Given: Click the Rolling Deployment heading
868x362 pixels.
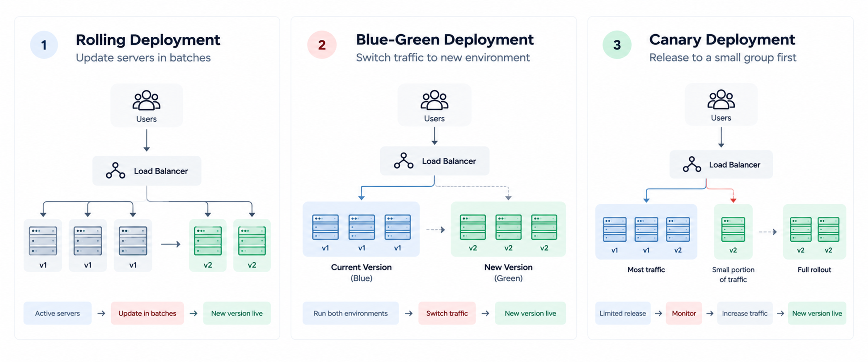Looking at the screenshot, I should (148, 40).
